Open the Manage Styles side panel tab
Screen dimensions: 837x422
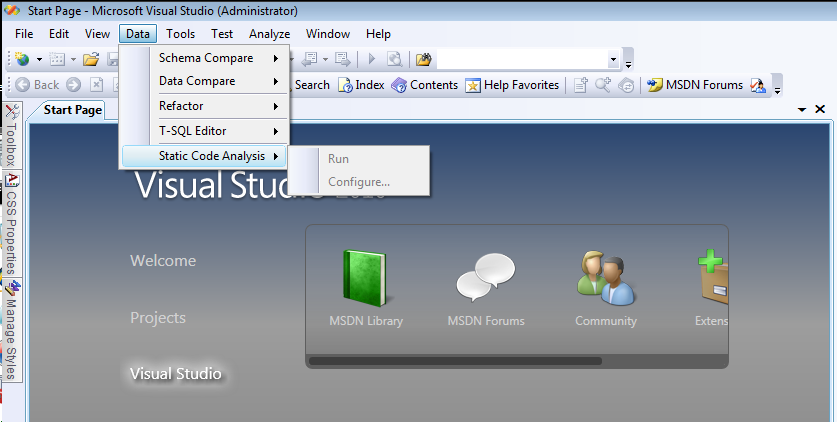click(12, 330)
